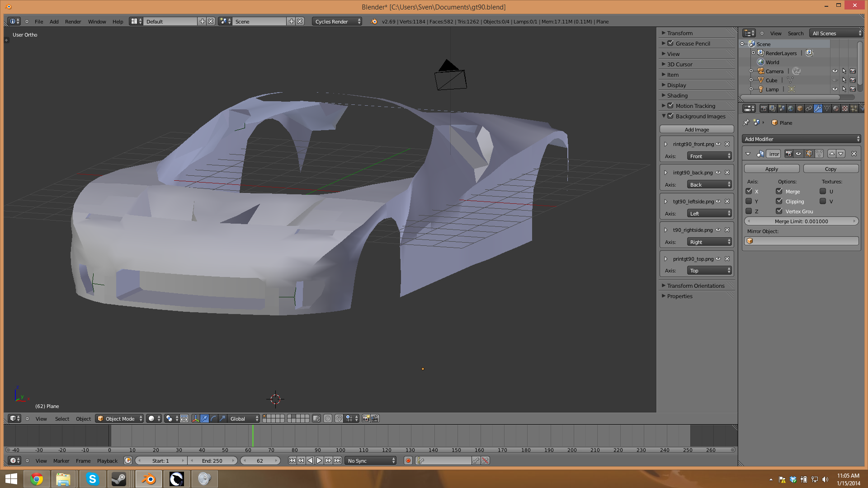Expand the Transform panel
This screenshot has width=868, height=488.
679,33
